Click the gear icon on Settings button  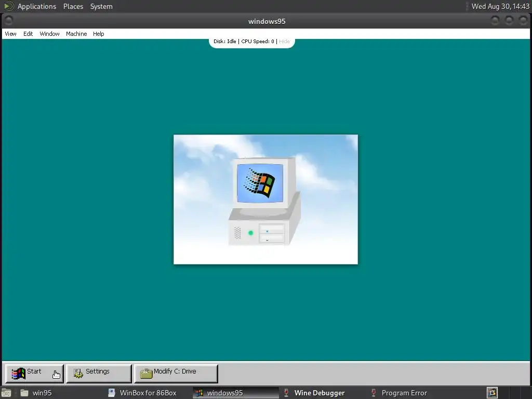[x=78, y=373]
